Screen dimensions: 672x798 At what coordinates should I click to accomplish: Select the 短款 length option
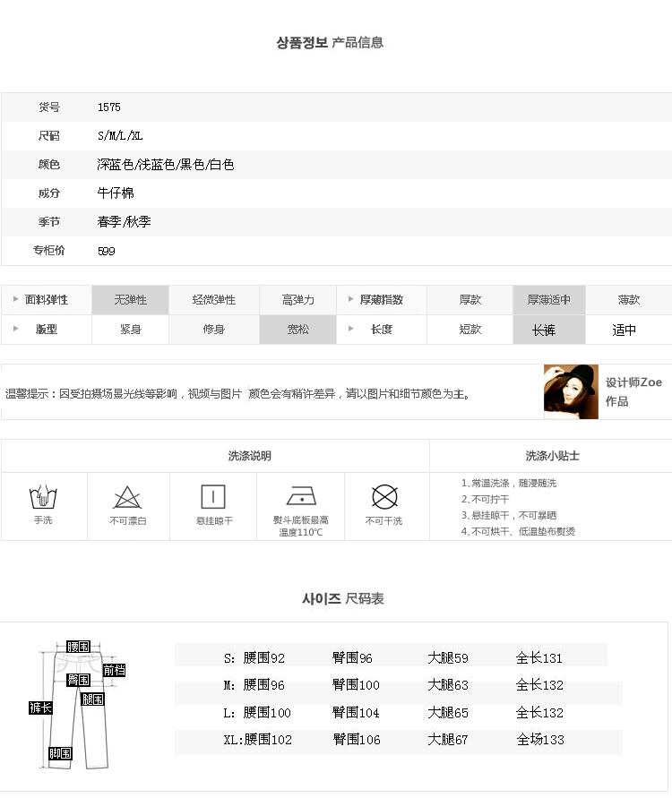pos(470,330)
